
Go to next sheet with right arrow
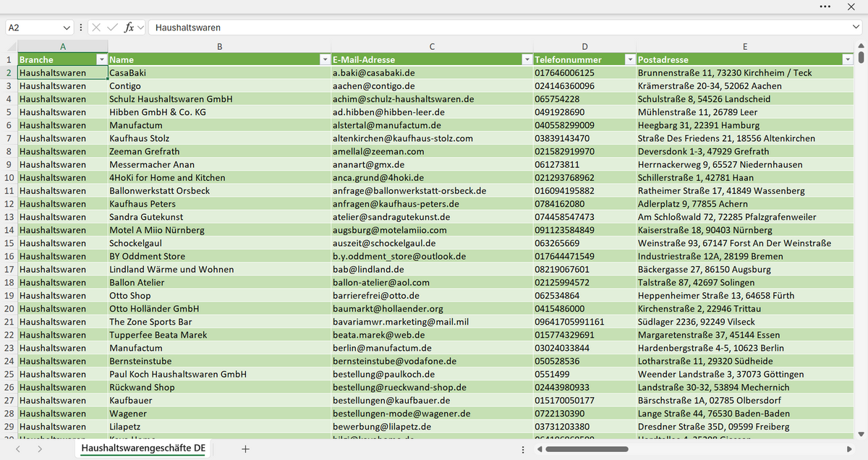pos(39,449)
